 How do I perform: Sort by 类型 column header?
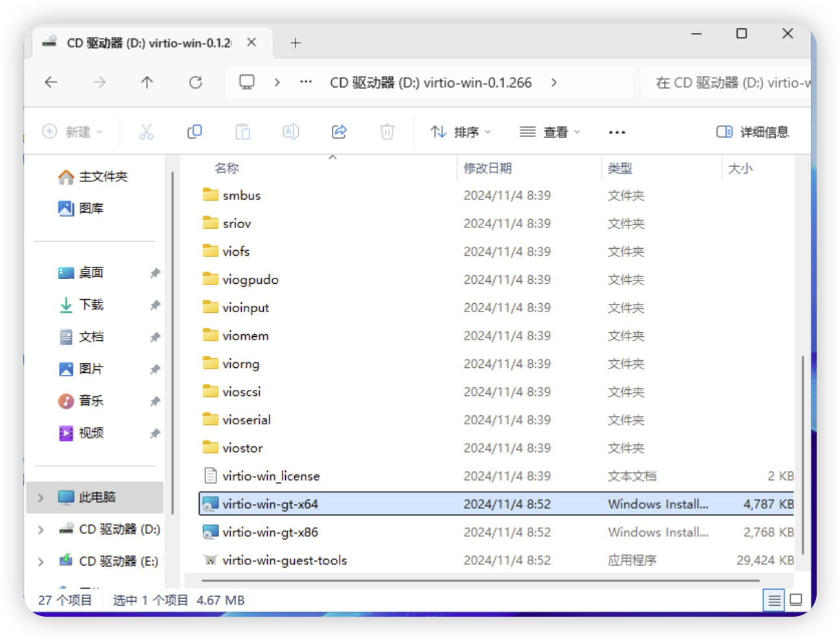620,168
